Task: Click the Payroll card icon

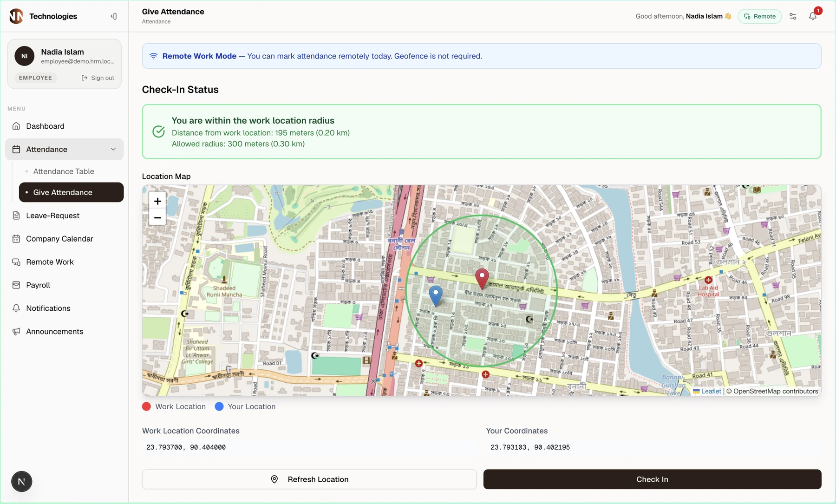Action: tap(16, 285)
